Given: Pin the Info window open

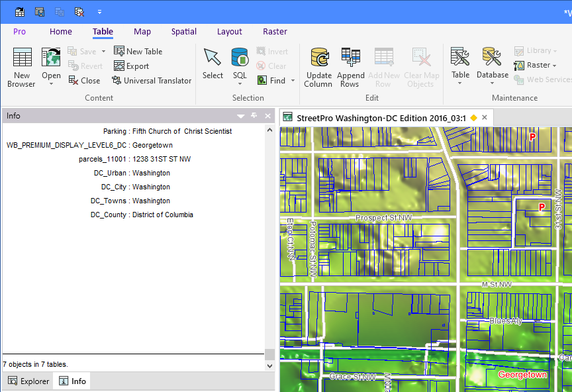Looking at the screenshot, I should click(x=252, y=115).
